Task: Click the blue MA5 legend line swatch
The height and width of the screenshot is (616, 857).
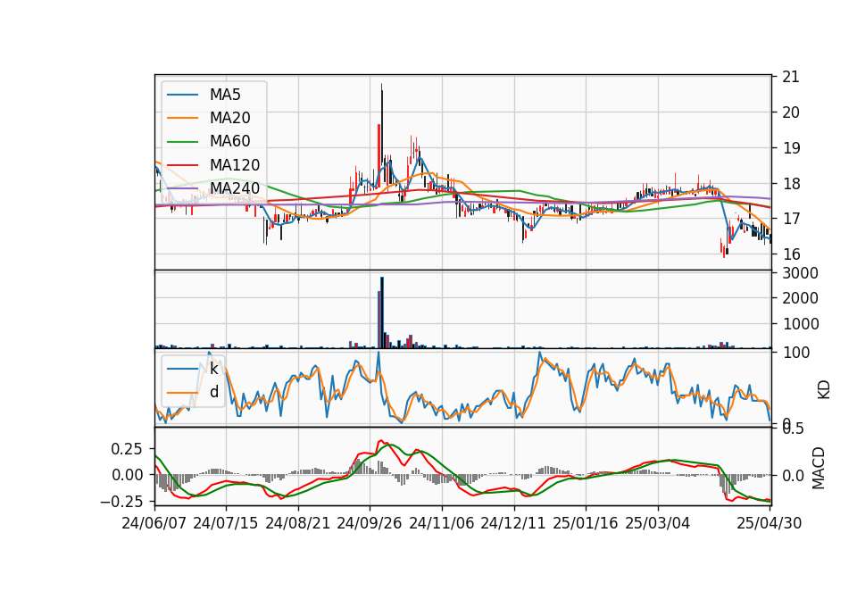Action: (182, 96)
